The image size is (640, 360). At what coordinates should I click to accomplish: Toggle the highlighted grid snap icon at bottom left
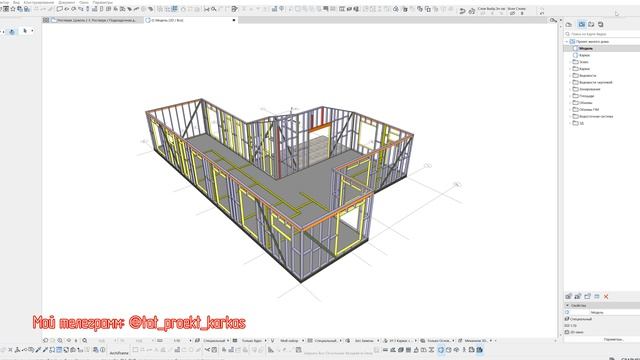point(59,350)
